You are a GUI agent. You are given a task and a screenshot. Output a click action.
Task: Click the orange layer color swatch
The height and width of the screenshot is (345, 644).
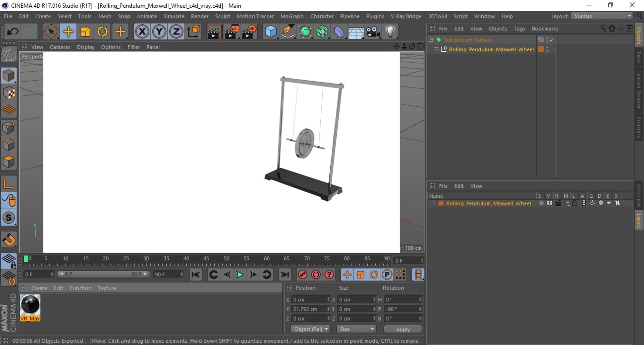click(x=441, y=203)
